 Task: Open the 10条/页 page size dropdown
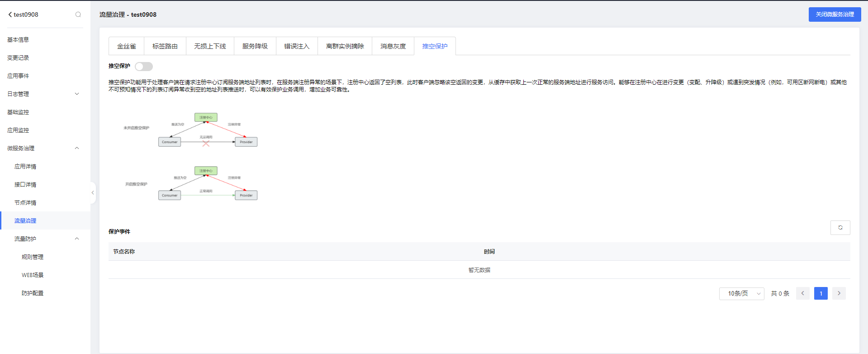point(741,294)
